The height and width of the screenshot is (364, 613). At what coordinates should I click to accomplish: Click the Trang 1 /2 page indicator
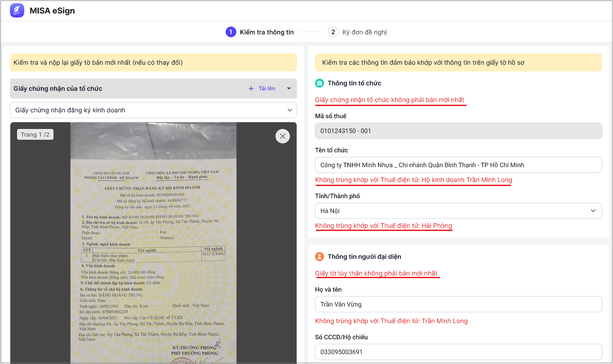point(35,134)
